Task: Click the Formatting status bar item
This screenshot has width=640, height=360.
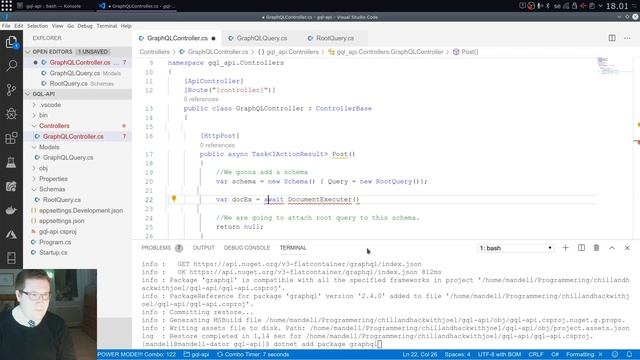Action: (584, 354)
